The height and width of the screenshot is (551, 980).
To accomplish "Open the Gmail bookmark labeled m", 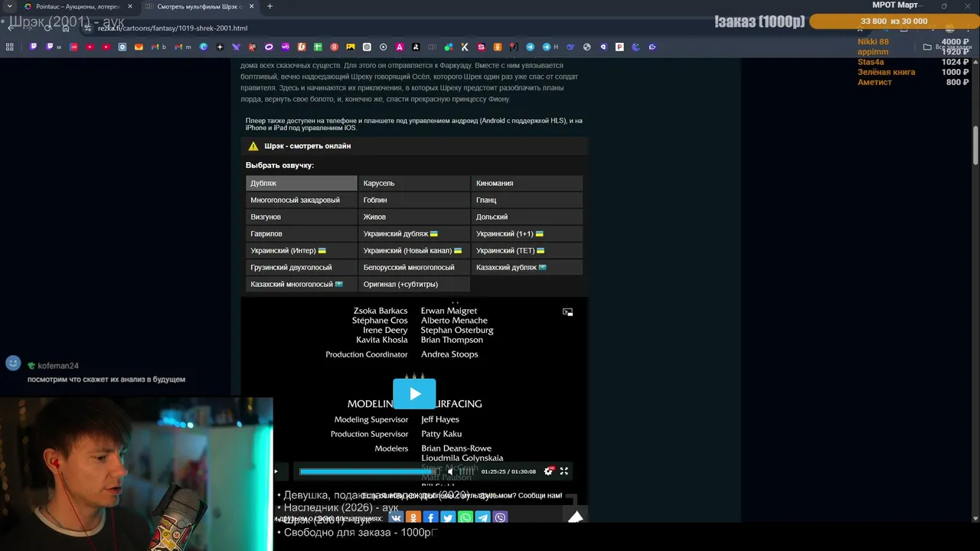I will click(183, 47).
